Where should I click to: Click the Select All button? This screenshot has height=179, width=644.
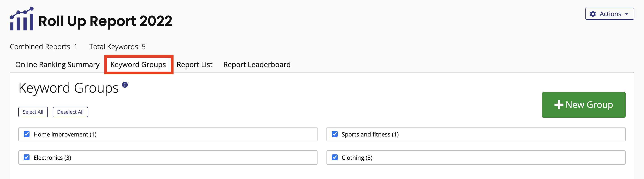coord(33,112)
